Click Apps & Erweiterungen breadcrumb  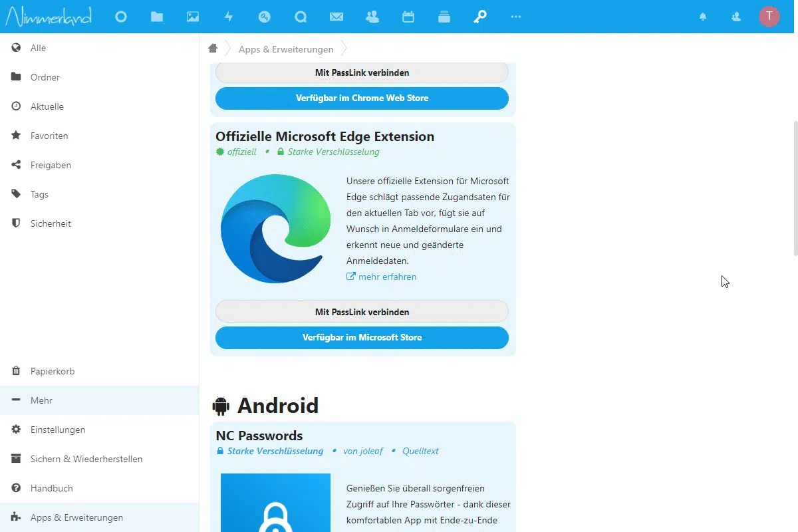point(286,49)
